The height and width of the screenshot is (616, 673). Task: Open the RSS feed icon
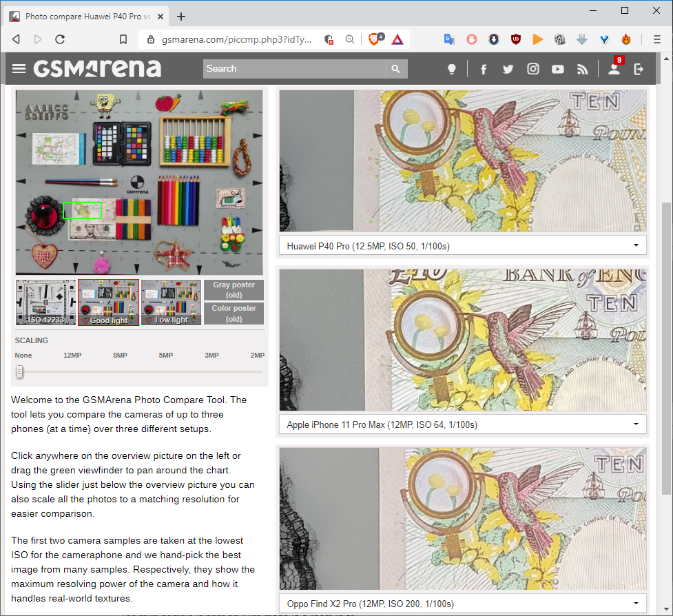point(583,69)
